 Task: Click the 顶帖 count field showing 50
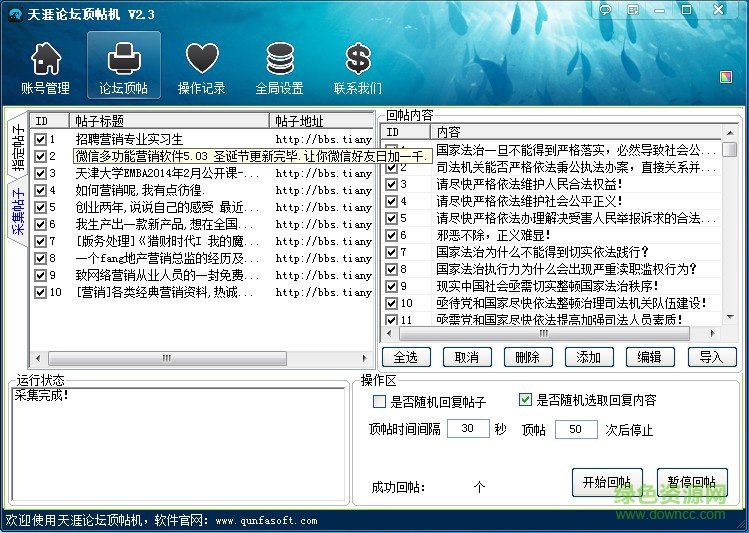pyautogui.click(x=576, y=429)
